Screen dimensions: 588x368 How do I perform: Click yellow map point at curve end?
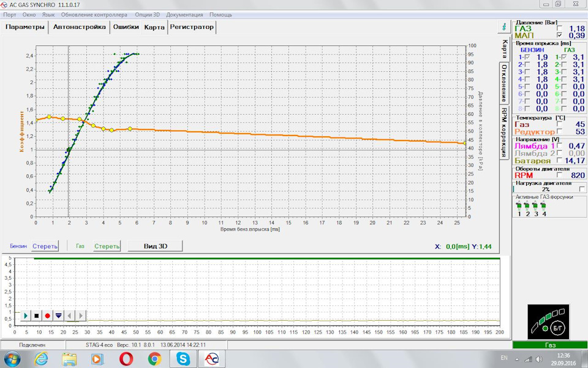(x=465, y=143)
